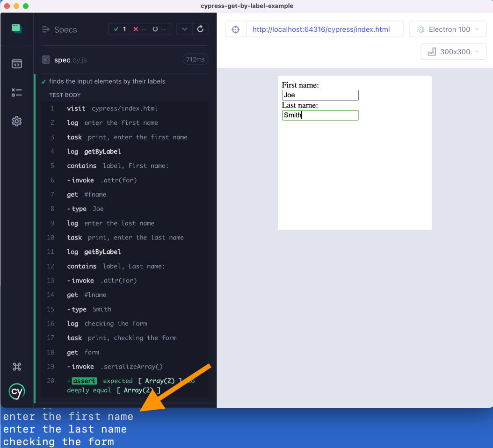Click the 'Last name:' label
The width and height of the screenshot is (493, 448).
[x=300, y=105]
